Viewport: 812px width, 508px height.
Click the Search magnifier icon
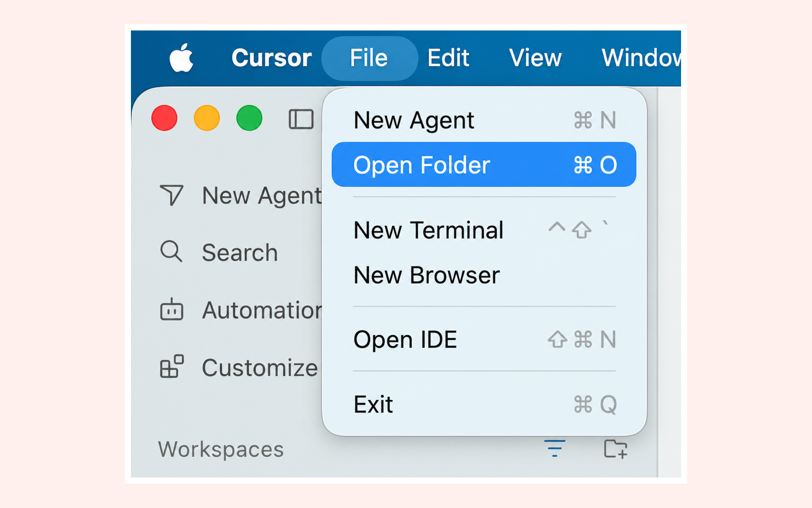(x=172, y=251)
